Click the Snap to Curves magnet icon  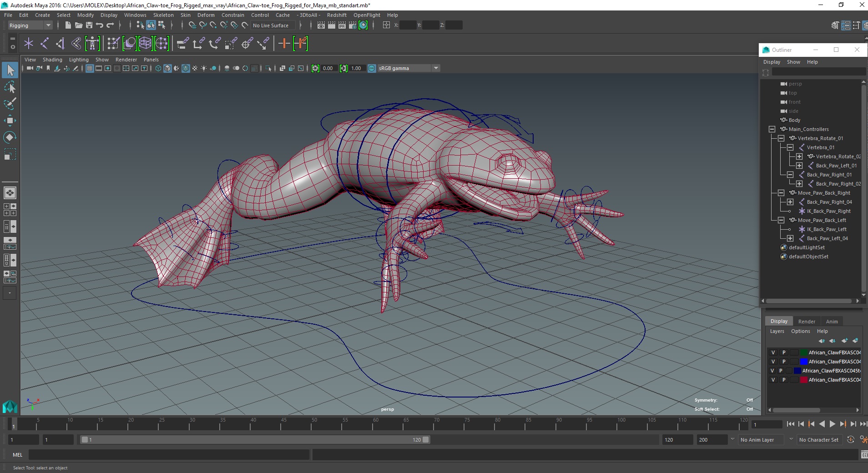tap(203, 25)
